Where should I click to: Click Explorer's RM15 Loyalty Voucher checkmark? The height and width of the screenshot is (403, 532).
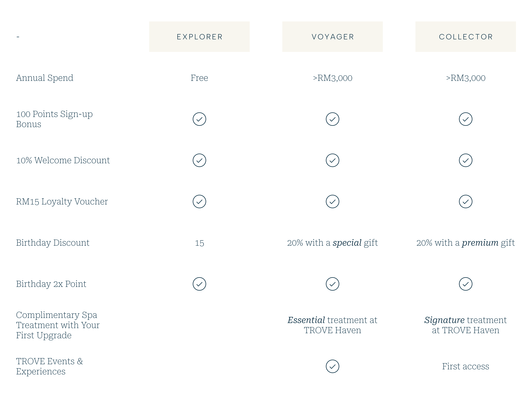199,201
